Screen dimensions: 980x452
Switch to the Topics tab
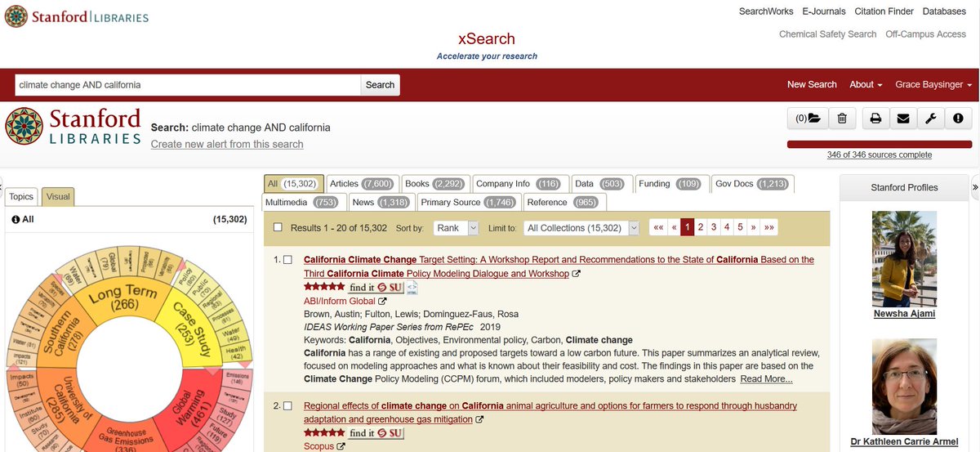[x=21, y=196]
